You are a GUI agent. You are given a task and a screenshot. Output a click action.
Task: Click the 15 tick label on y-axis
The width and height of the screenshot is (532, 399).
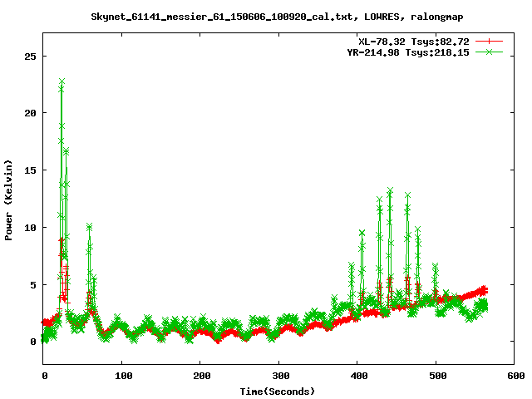pyautogui.click(x=32, y=170)
